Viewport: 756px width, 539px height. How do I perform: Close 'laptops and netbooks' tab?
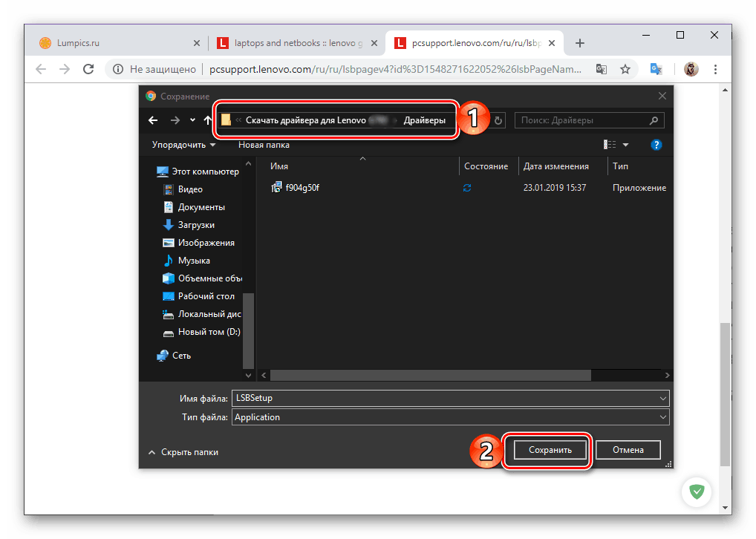pyautogui.click(x=374, y=43)
